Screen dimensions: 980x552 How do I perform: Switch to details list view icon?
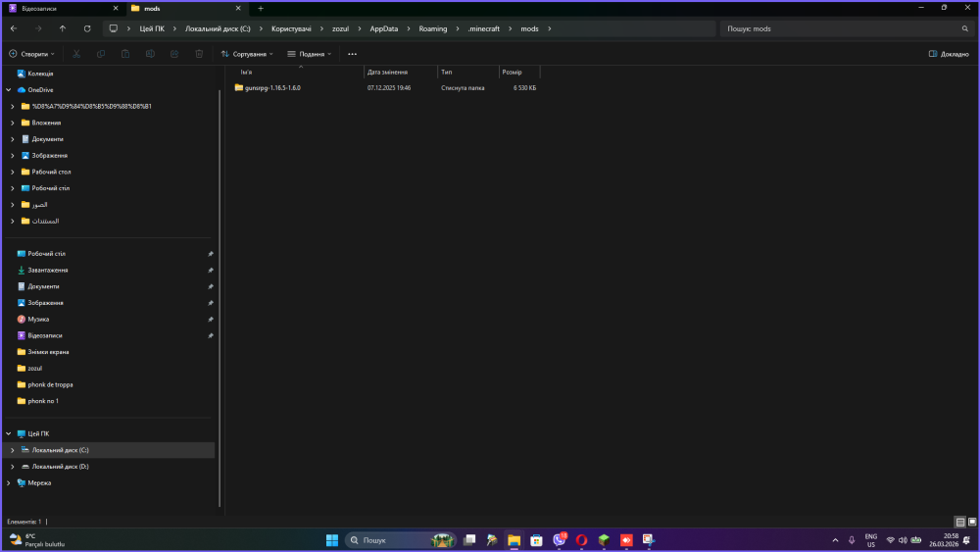(x=960, y=522)
